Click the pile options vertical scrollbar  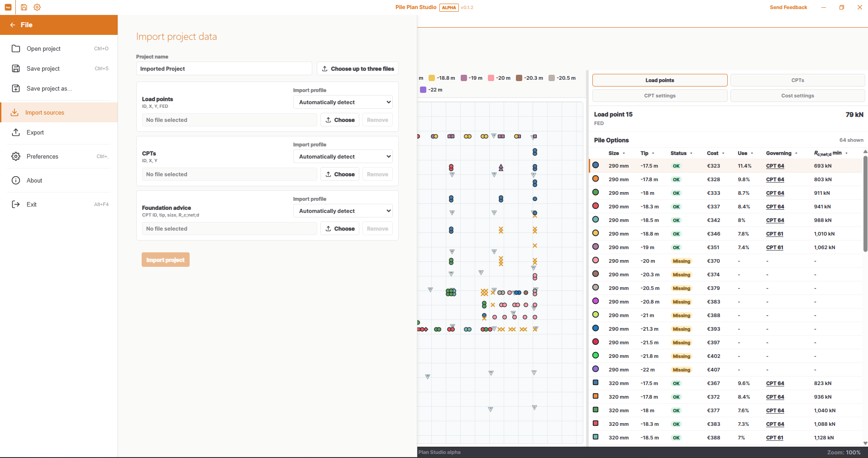(865, 204)
